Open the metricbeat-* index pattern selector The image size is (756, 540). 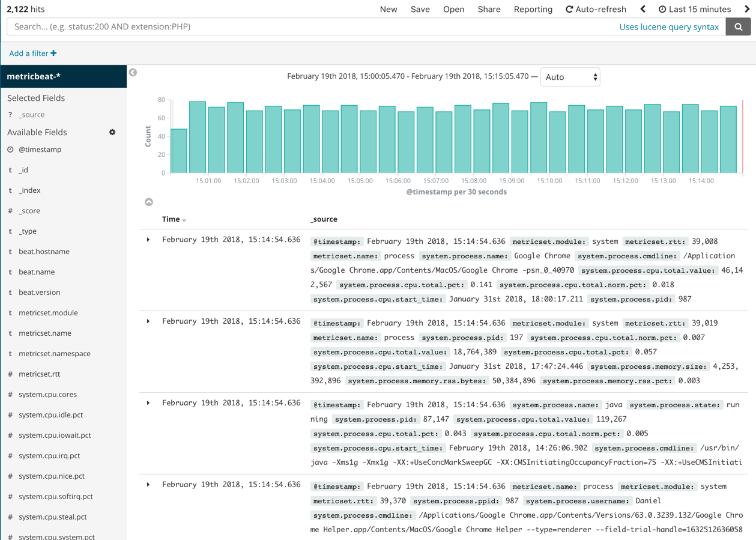[63, 76]
